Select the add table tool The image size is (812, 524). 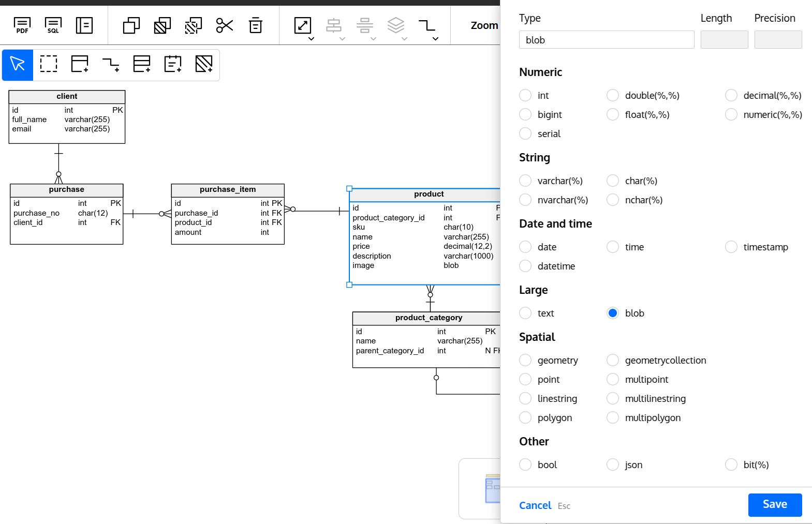(80, 64)
